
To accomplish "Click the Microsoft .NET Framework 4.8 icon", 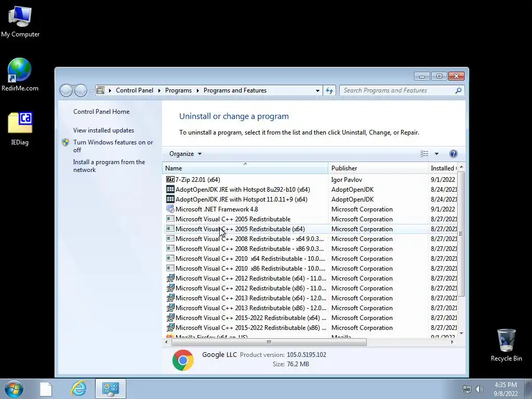I will (170, 209).
